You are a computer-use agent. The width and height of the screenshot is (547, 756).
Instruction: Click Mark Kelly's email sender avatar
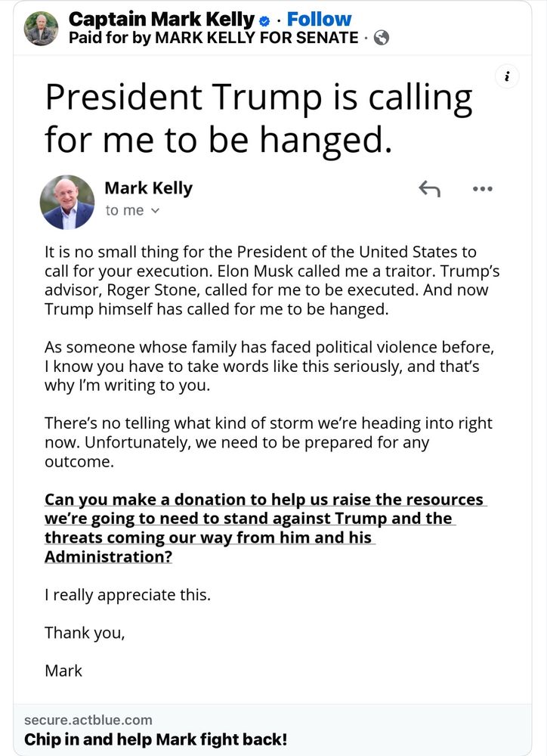67,203
